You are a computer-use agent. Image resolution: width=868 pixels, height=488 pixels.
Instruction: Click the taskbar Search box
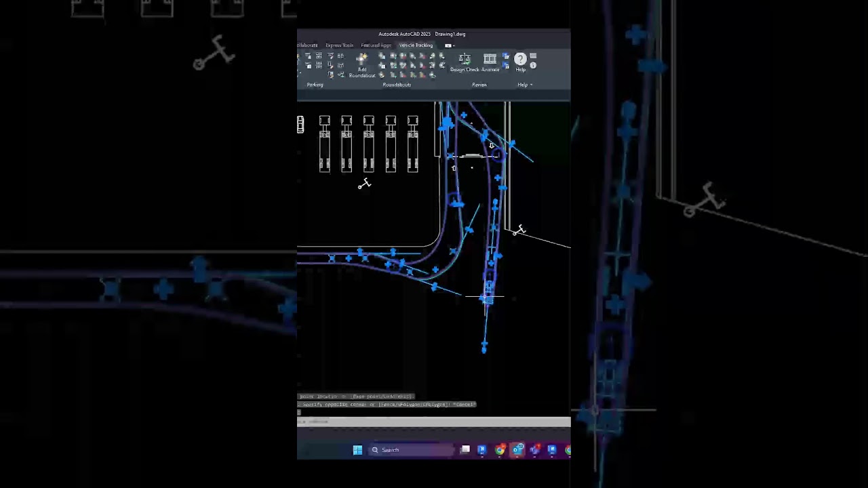tap(412, 450)
